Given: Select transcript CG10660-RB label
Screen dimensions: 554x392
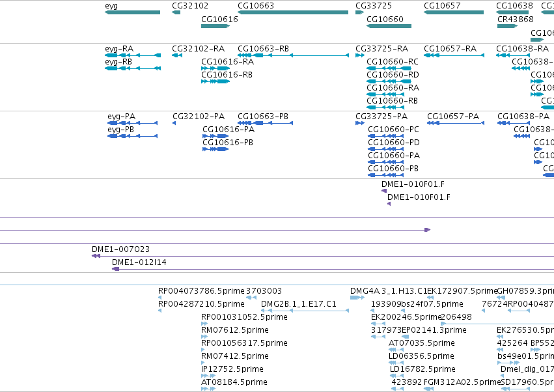Looking at the screenshot, I should [x=392, y=101].
